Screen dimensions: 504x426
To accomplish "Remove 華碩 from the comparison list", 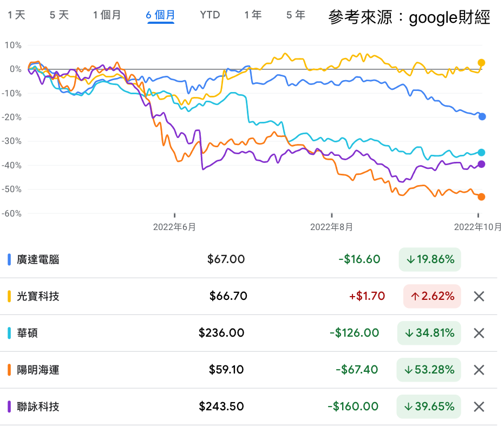I will click(x=479, y=333).
